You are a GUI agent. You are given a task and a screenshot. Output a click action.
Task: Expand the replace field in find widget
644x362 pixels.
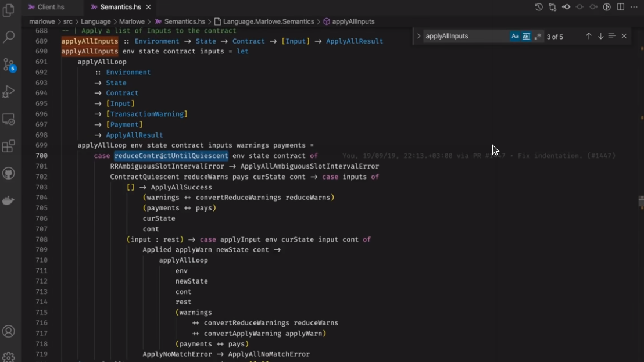pyautogui.click(x=418, y=36)
